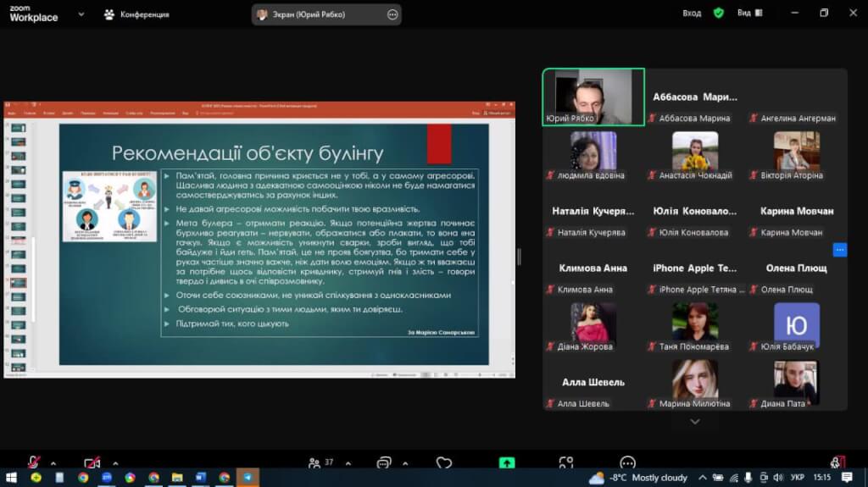868x487 pixels.
Task: Open the three-dot More menu in toolbar
Action: 627,462
